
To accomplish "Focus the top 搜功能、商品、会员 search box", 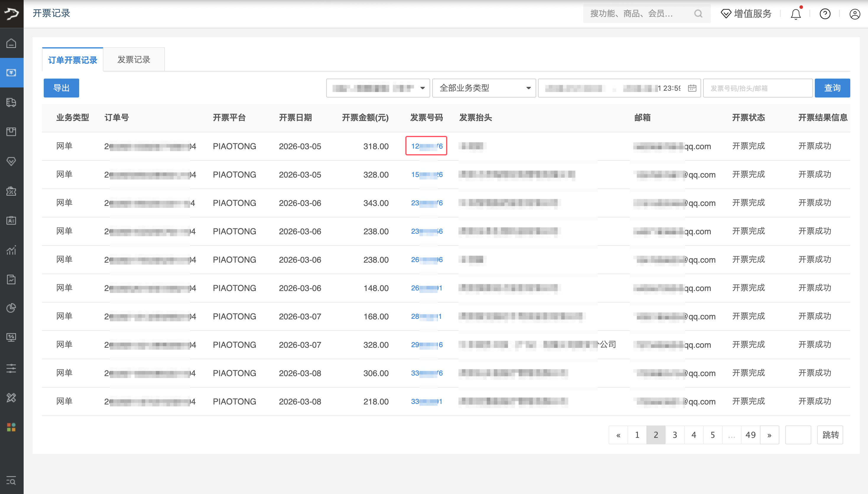I will tap(646, 14).
